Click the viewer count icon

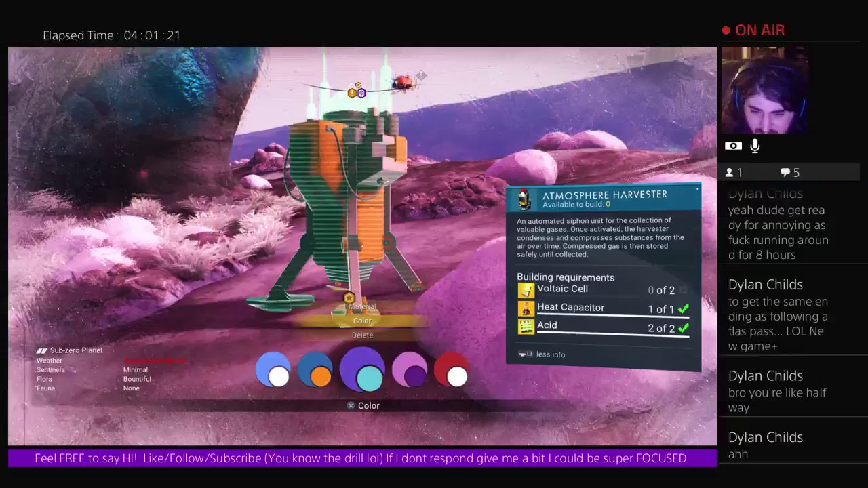[730, 173]
